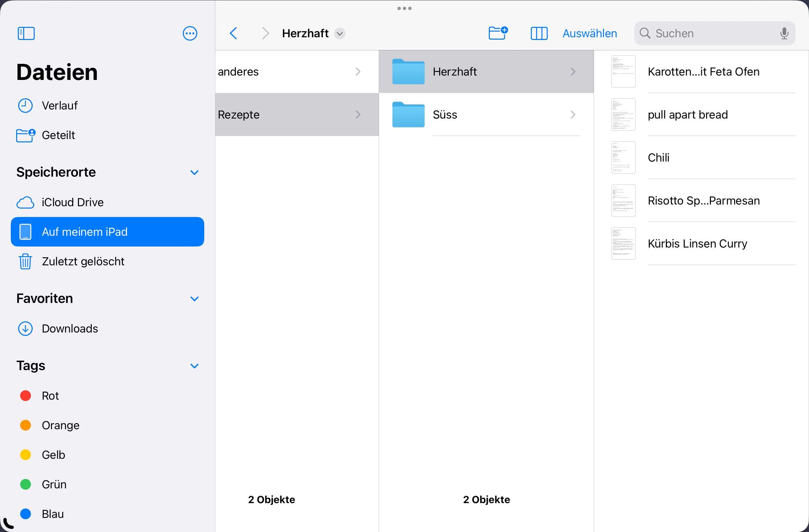Open the Herzhaft title dropdown
This screenshot has height=532, width=809.
coord(340,33)
